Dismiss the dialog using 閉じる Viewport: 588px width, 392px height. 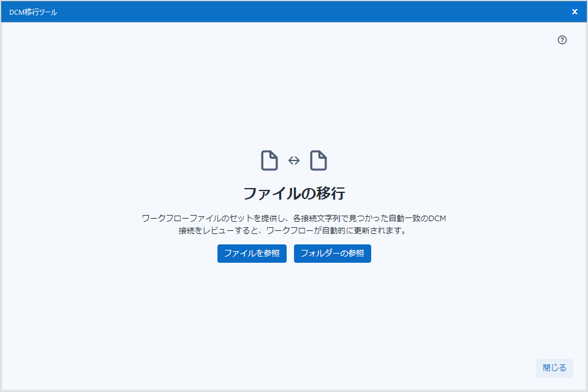click(554, 368)
